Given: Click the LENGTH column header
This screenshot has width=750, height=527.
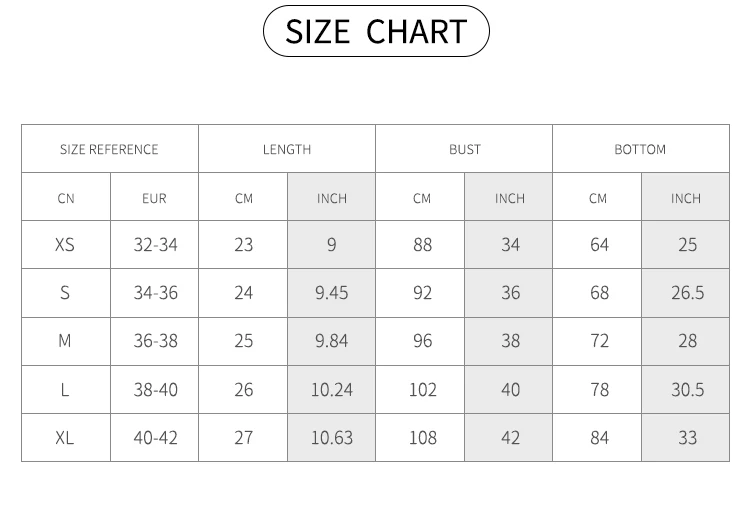Looking at the screenshot, I should (287, 149).
